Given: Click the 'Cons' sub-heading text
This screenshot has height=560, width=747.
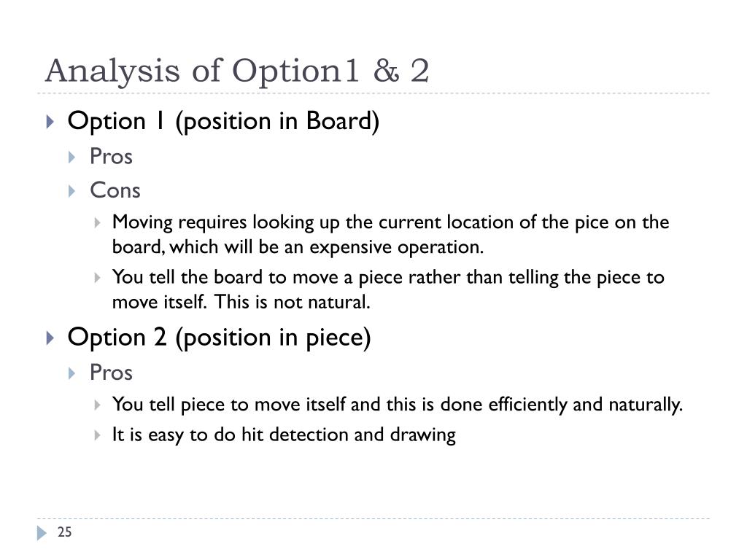Looking at the screenshot, I should pos(115,190).
